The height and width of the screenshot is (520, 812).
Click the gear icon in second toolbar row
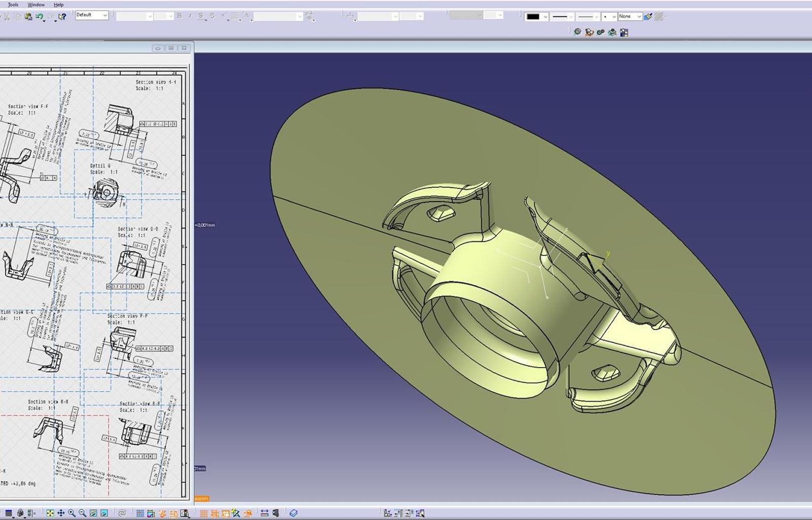pyautogui.click(x=578, y=32)
